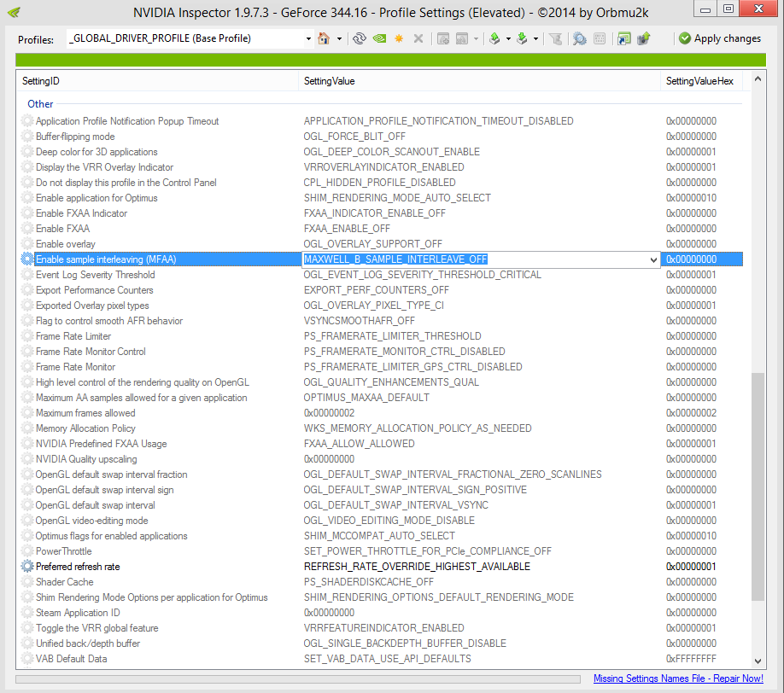Click FXAA_ENABLE_OFF value

347,229
